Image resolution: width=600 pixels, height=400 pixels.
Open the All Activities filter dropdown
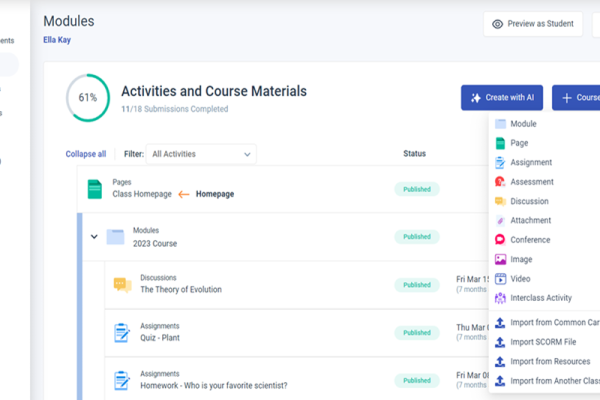201,154
